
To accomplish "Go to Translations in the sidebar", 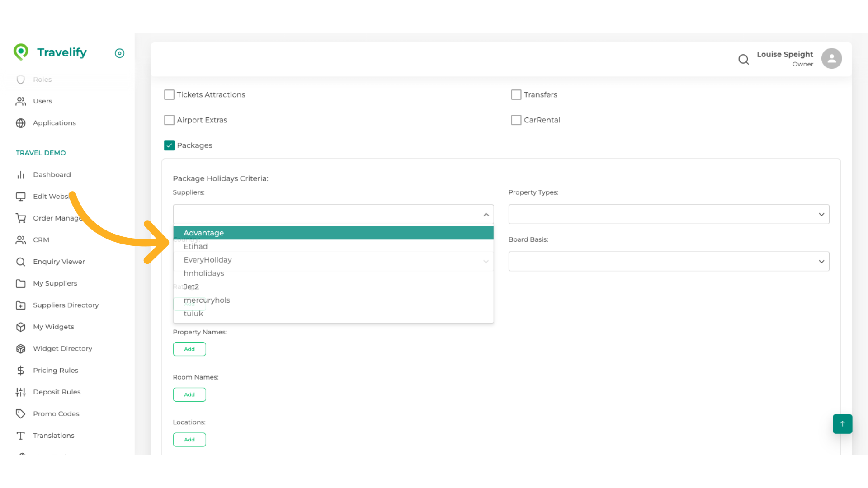I will click(x=54, y=435).
